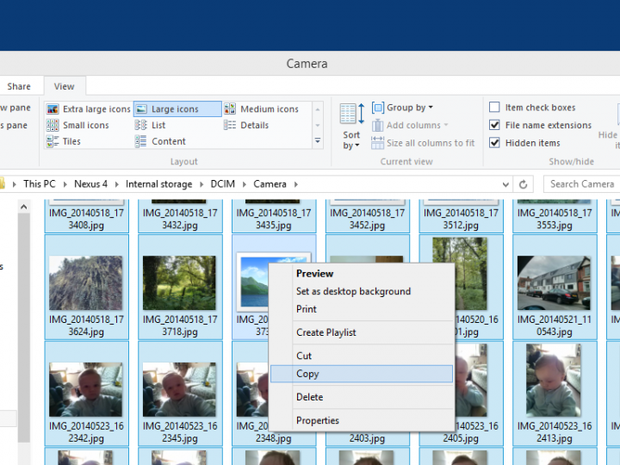
Task: Select thumbnail IMG_20140523_162413.jpg
Action: (x=554, y=380)
